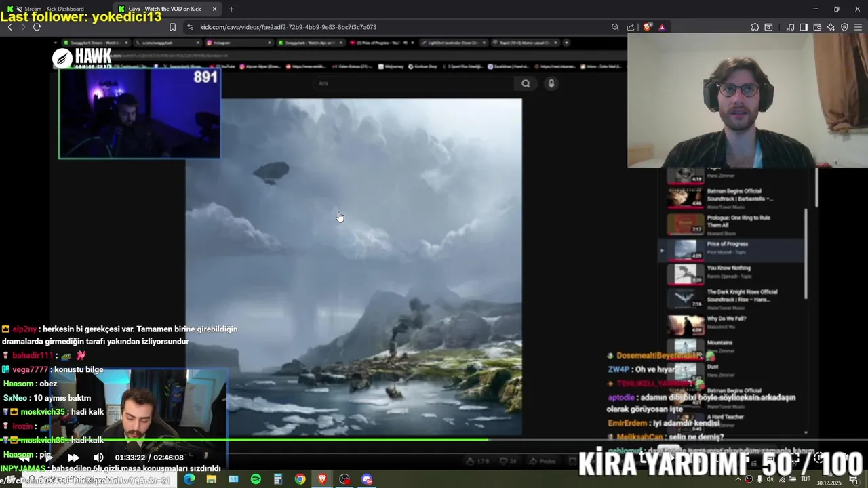Reload the Kick VOD page
Screen dimensions: 868x488
[x=37, y=27]
